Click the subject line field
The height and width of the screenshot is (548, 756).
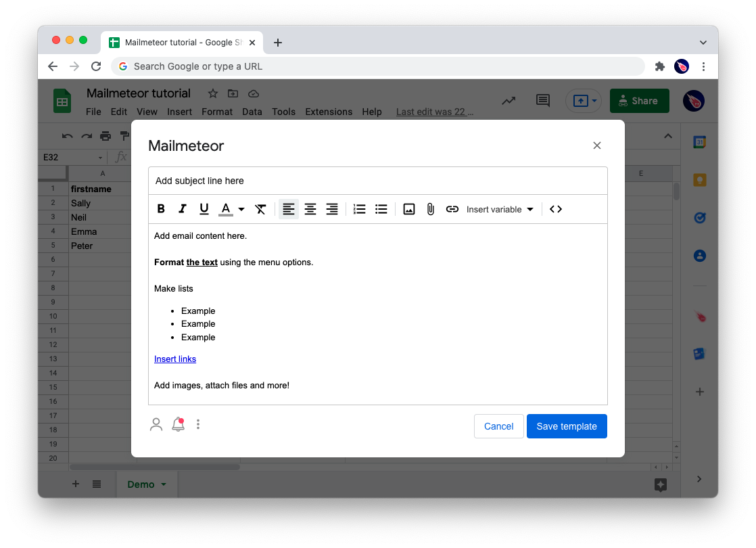pos(377,181)
